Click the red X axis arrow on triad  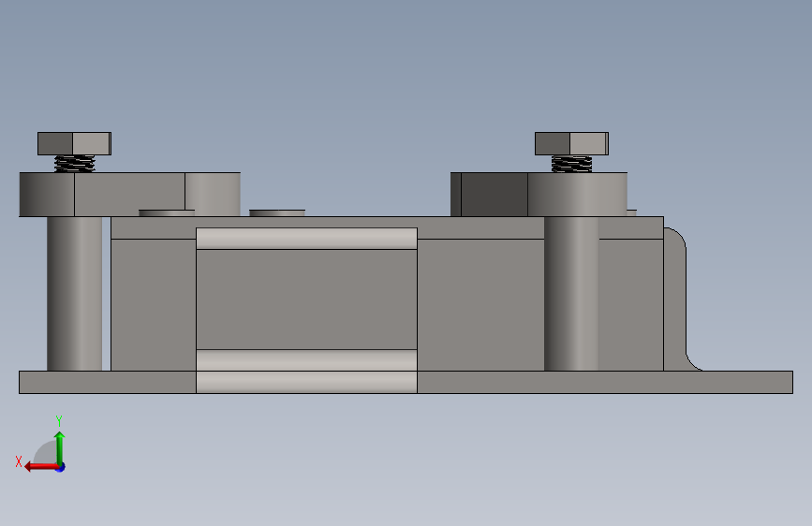[40, 467]
